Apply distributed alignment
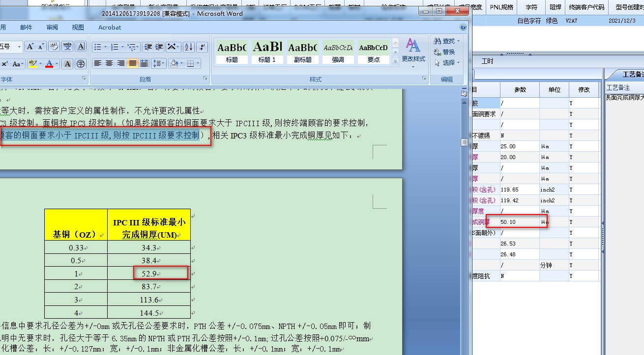The height and width of the screenshot is (355, 644). coord(144,63)
